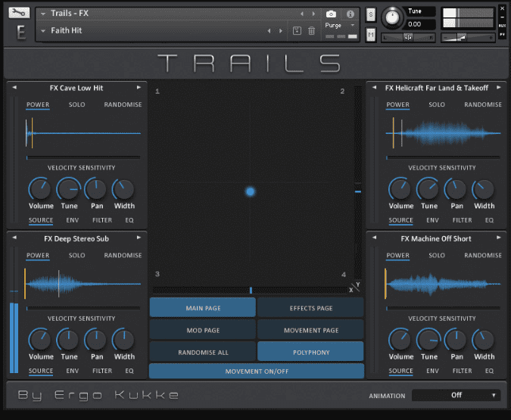Open the MOD PAGE

coord(203,330)
